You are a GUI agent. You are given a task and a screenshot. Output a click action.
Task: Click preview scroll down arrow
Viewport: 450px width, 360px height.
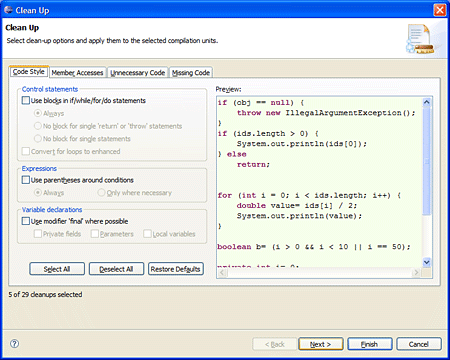(x=427, y=262)
